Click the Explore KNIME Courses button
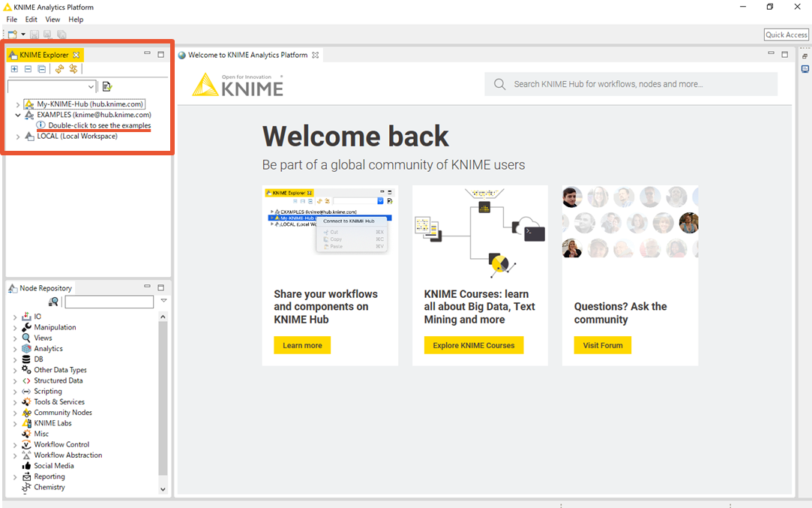This screenshot has height=508, width=812. (474, 345)
